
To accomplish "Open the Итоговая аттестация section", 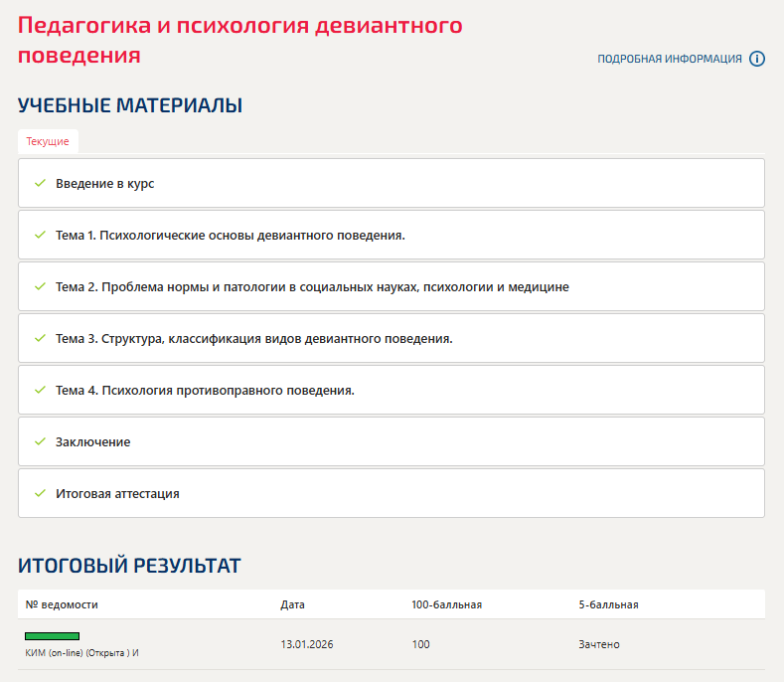I will pyautogui.click(x=117, y=493).
